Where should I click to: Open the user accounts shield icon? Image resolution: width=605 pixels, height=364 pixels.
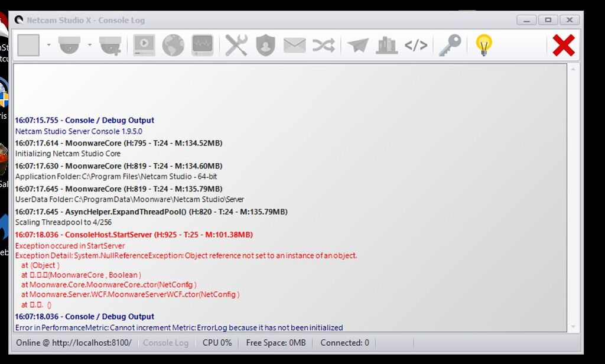265,45
